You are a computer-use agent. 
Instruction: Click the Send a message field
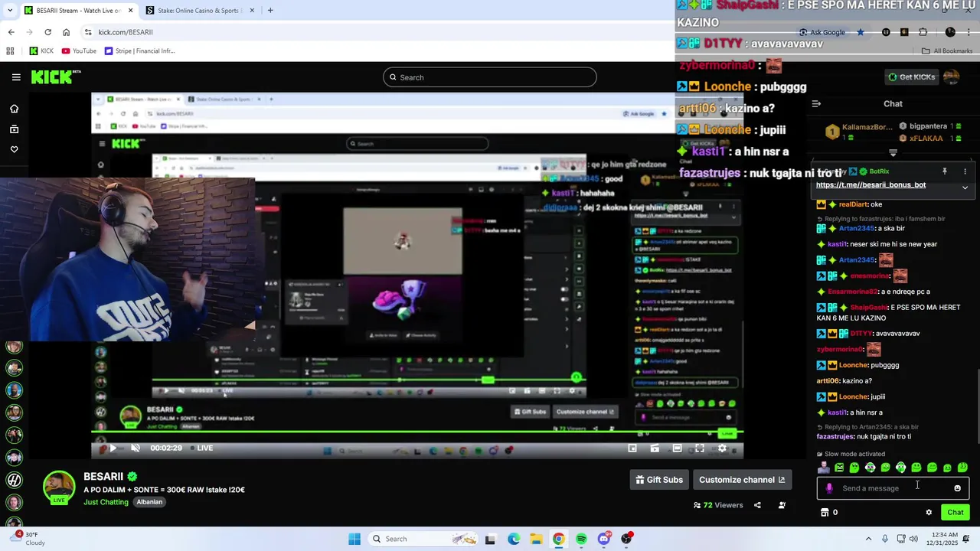point(893,488)
